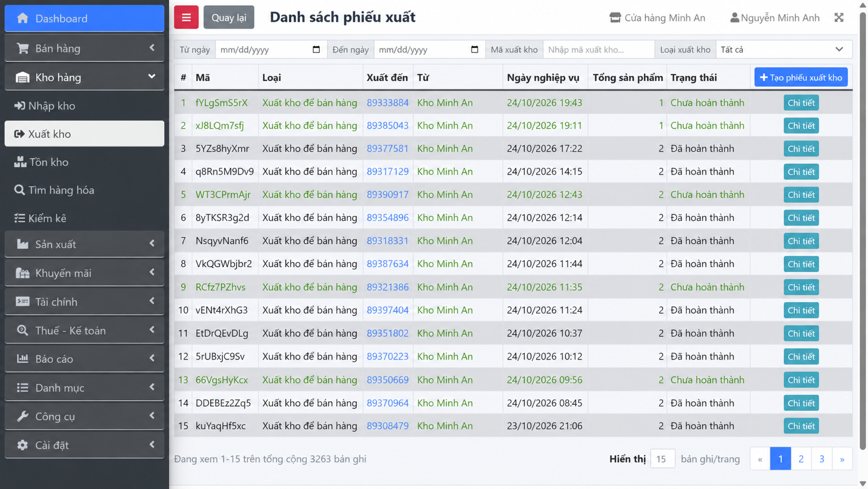
Task: Click the Báo cáo chart icon
Action: pyautogui.click(x=22, y=359)
